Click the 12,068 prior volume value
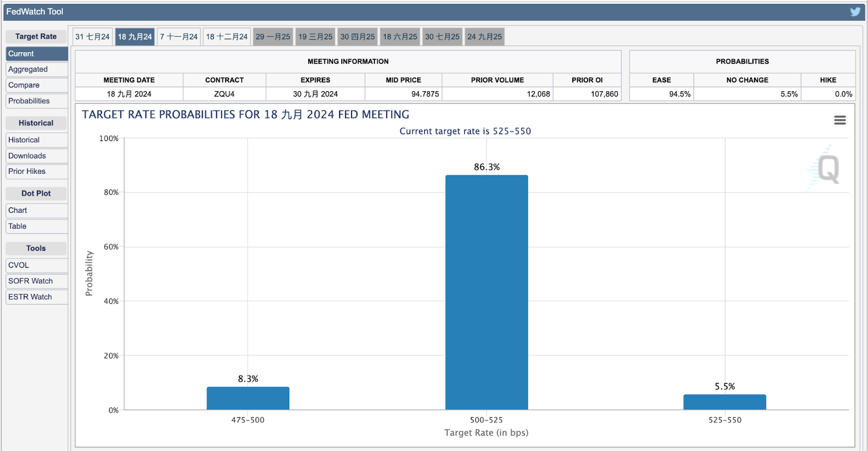 [x=538, y=94]
